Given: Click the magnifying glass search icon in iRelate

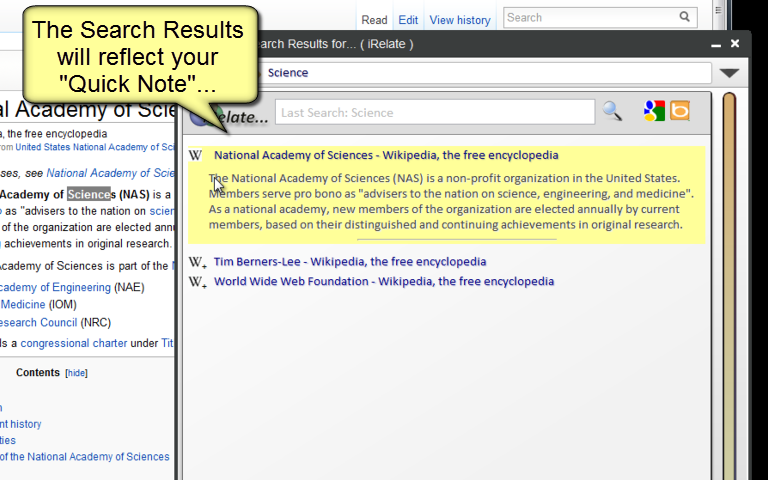Looking at the screenshot, I should (x=612, y=111).
